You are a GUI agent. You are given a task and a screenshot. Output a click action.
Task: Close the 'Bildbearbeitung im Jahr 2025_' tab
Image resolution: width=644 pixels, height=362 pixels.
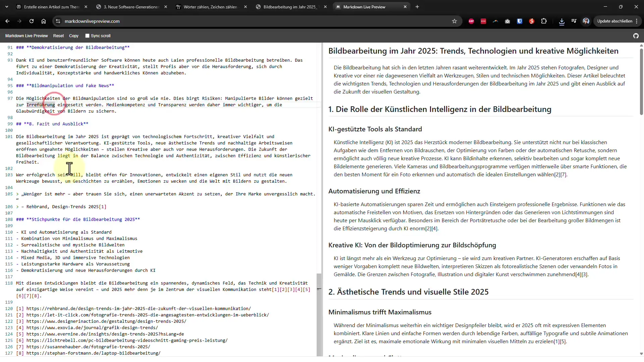tap(325, 7)
